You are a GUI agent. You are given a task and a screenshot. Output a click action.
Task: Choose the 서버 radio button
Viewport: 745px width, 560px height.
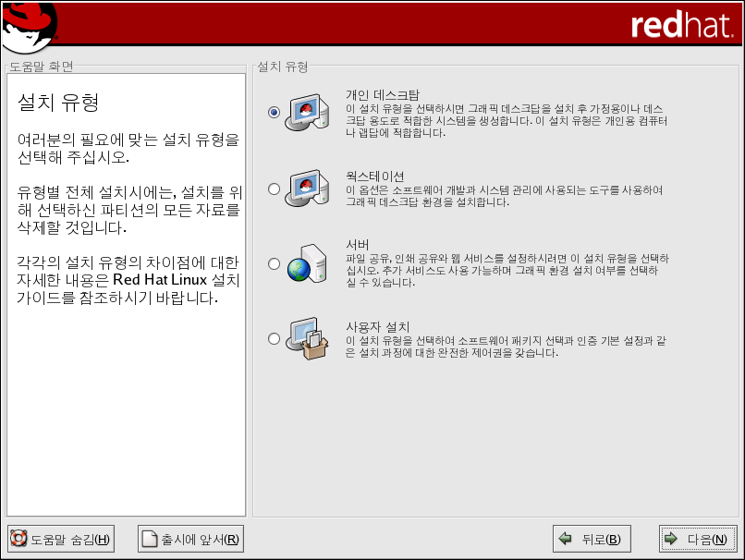(274, 264)
